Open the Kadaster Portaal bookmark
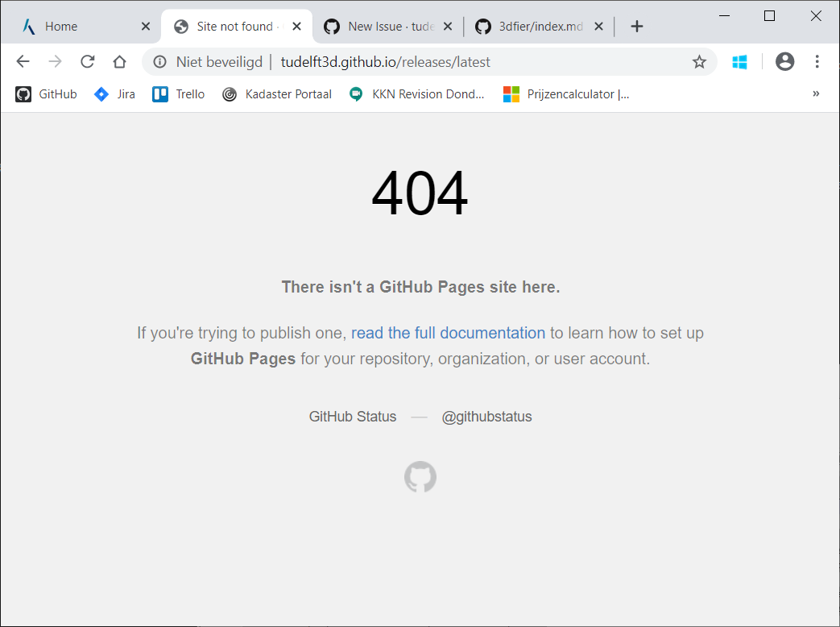This screenshot has height=627, width=840. [277, 94]
